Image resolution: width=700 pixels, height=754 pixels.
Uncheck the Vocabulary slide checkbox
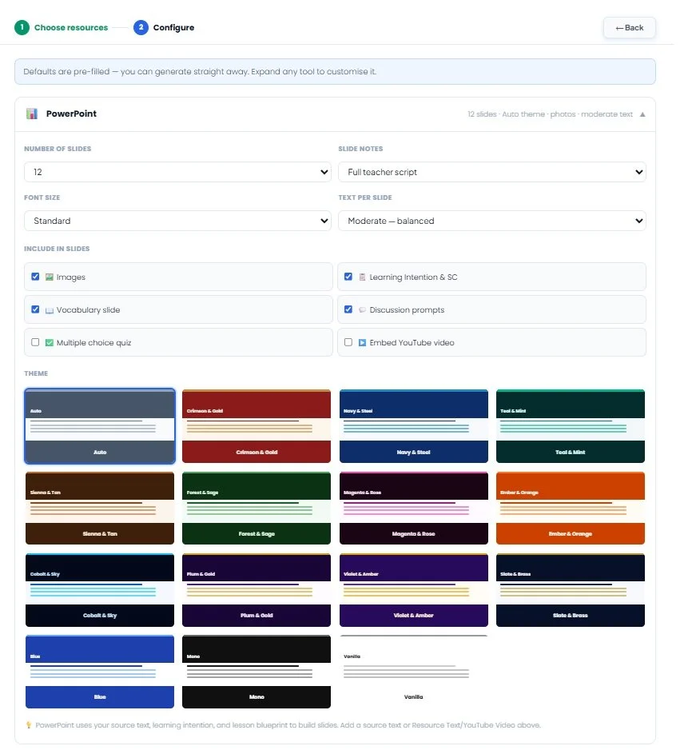click(35, 309)
